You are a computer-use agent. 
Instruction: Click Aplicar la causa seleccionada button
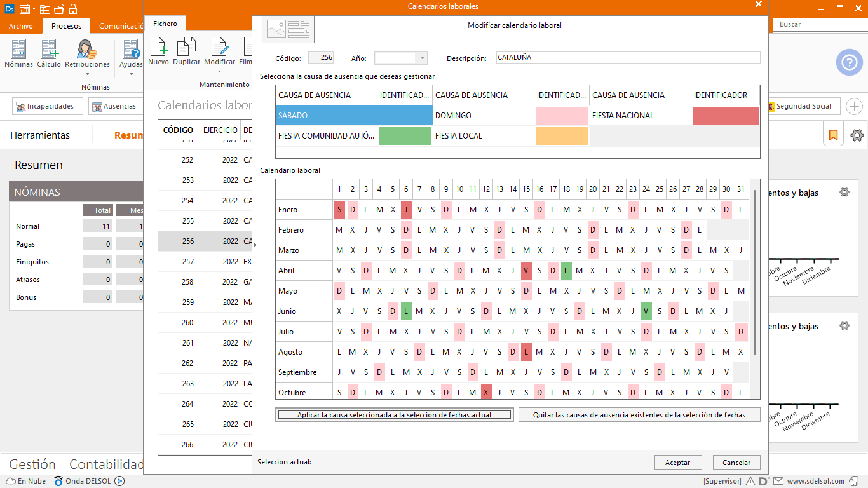pos(395,415)
